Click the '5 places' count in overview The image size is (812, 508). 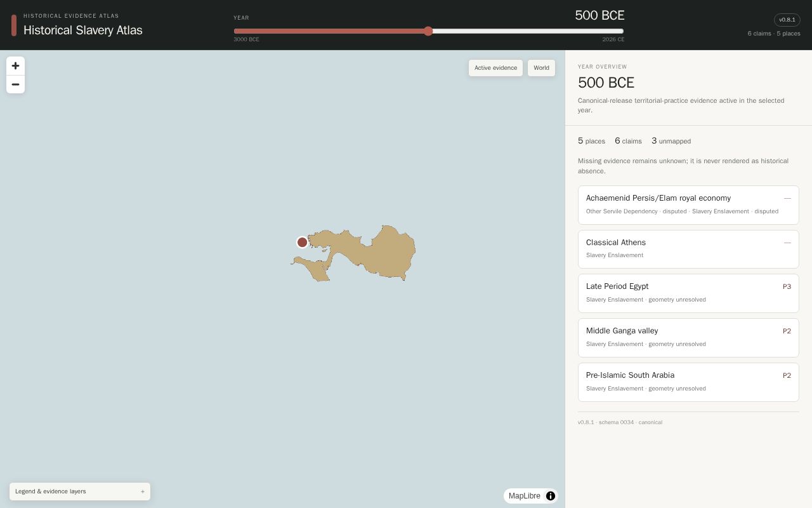(x=591, y=141)
